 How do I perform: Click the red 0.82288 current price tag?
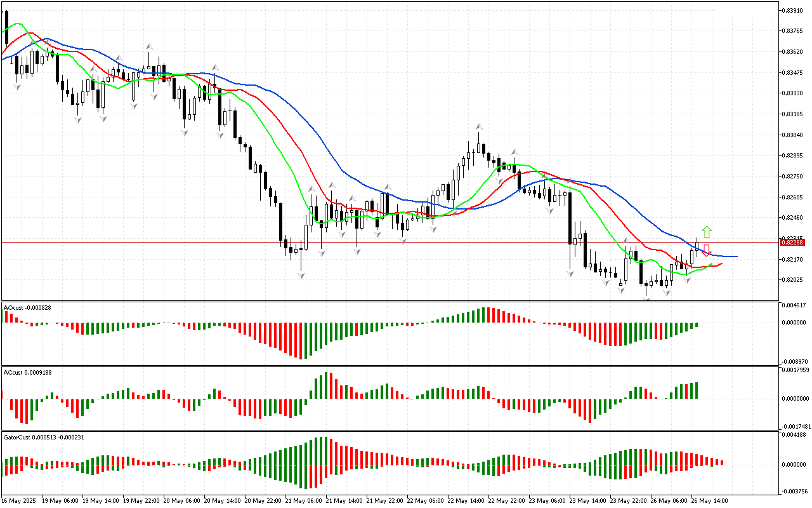point(793,242)
